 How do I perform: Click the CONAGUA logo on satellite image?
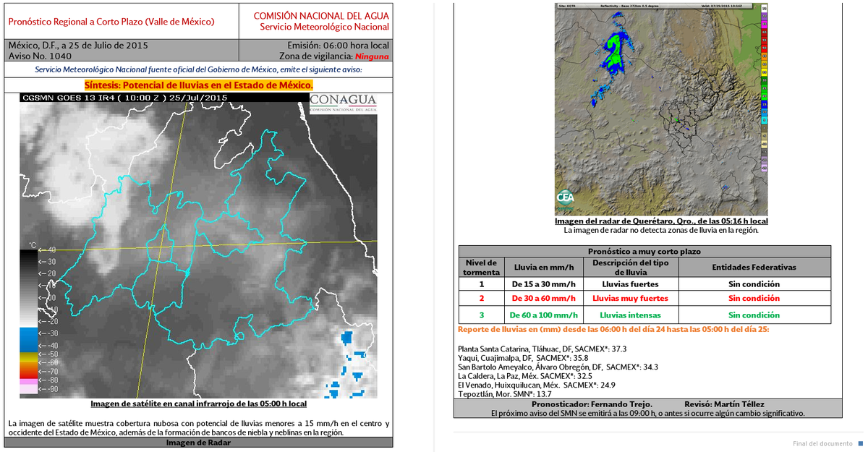(x=343, y=103)
